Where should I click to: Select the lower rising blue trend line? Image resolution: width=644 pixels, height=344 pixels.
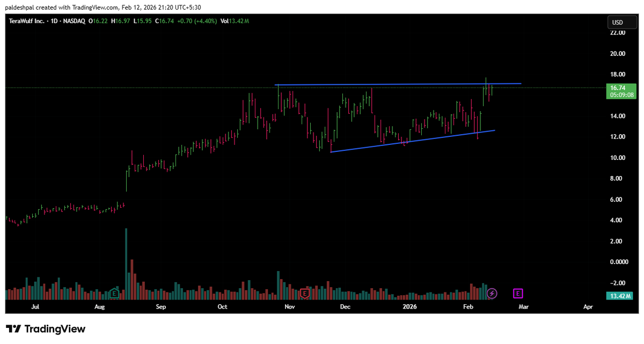(413, 141)
